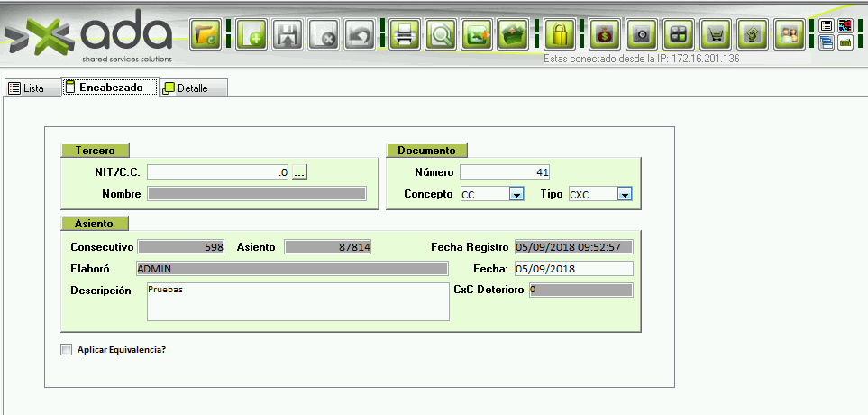Image resolution: width=868 pixels, height=415 pixels.
Task: Click the camera icon
Action: 641,35
